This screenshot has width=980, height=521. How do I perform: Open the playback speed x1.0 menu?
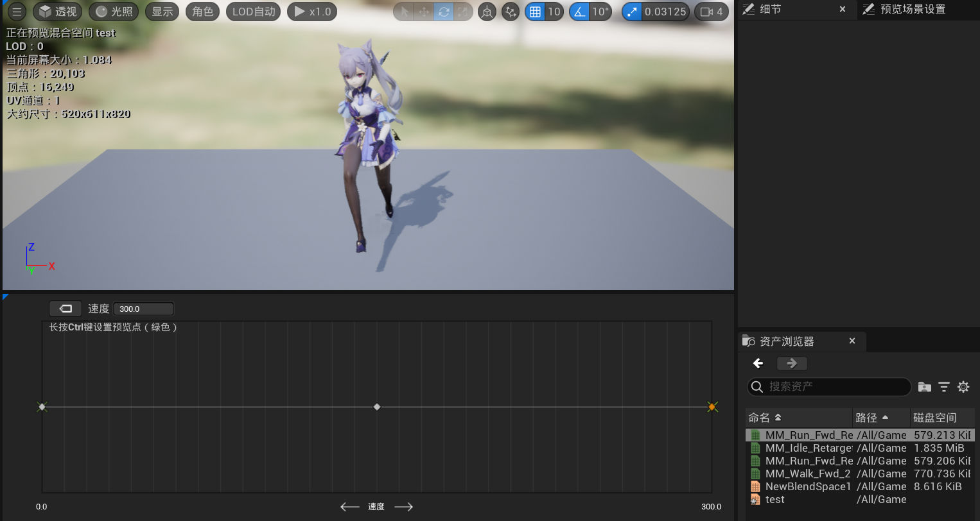(312, 12)
